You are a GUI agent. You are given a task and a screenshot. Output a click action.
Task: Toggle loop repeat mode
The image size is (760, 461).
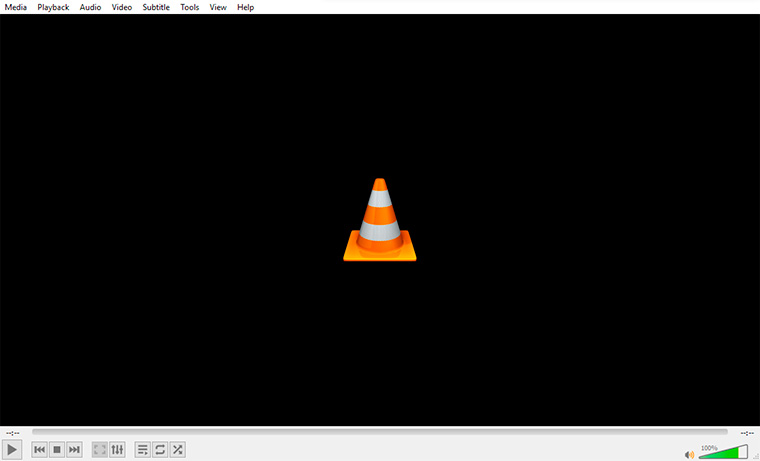pyautogui.click(x=160, y=450)
